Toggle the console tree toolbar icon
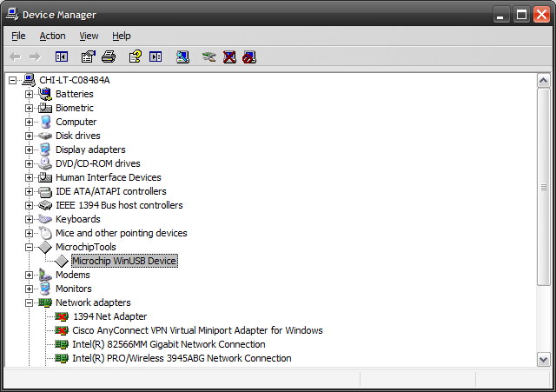The width and height of the screenshot is (556, 392). pos(62,56)
